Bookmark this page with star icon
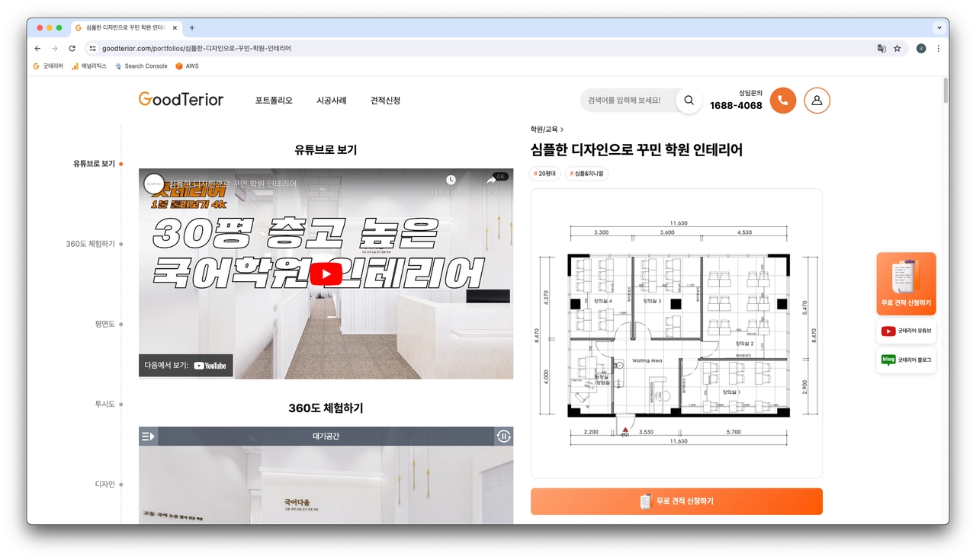Image resolution: width=976 pixels, height=560 pixels. coord(897,48)
